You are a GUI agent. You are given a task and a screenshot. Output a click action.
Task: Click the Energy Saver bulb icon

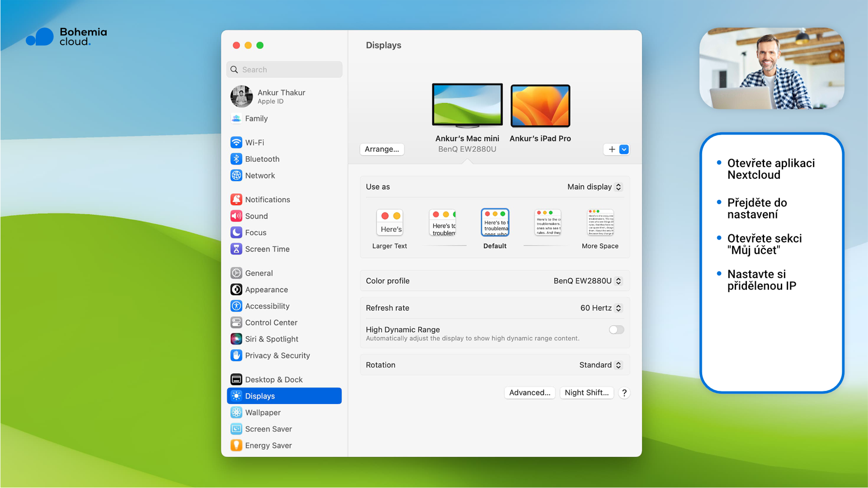236,446
